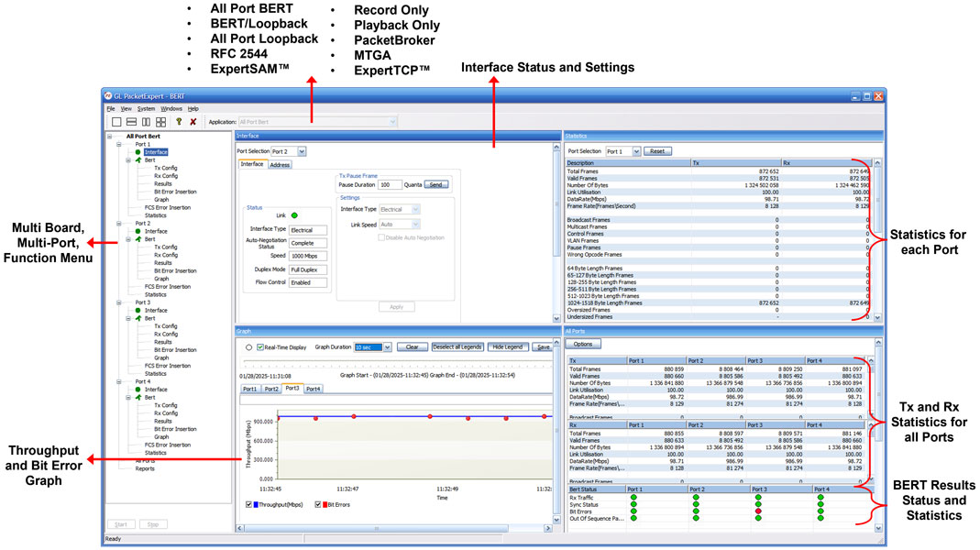Switch to the Address tab

pos(280,165)
